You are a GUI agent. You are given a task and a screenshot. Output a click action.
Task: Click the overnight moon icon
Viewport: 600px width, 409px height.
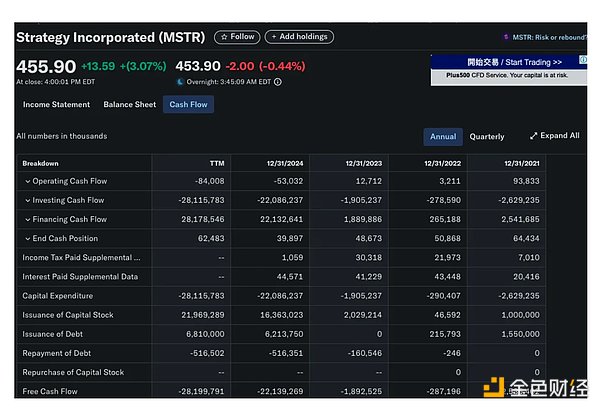click(180, 81)
